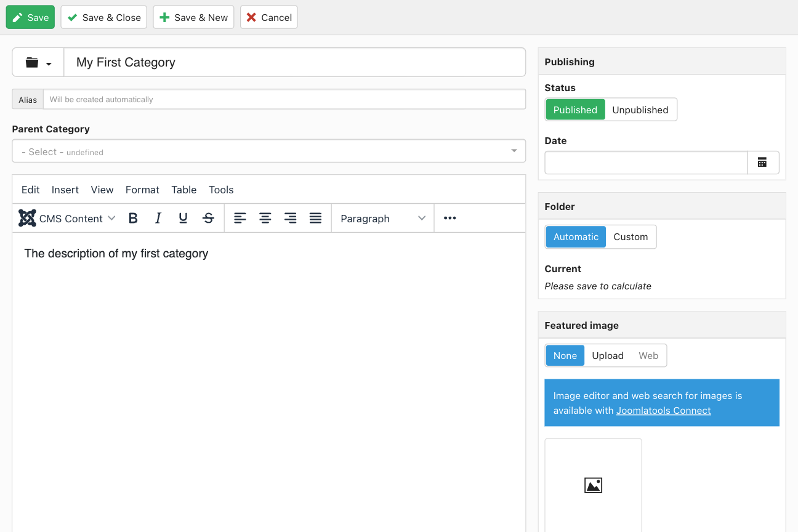The width and height of the screenshot is (798, 532).
Task: Align text to the left
Action: click(x=240, y=218)
